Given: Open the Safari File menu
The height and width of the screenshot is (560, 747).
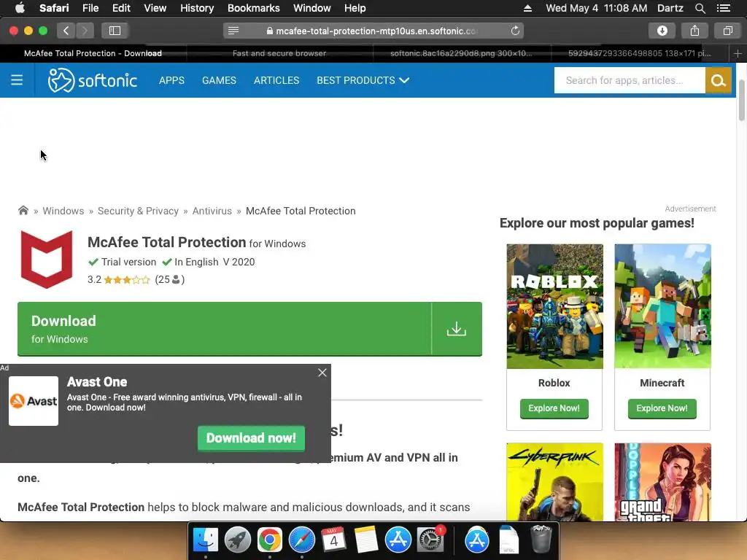Looking at the screenshot, I should (x=90, y=8).
